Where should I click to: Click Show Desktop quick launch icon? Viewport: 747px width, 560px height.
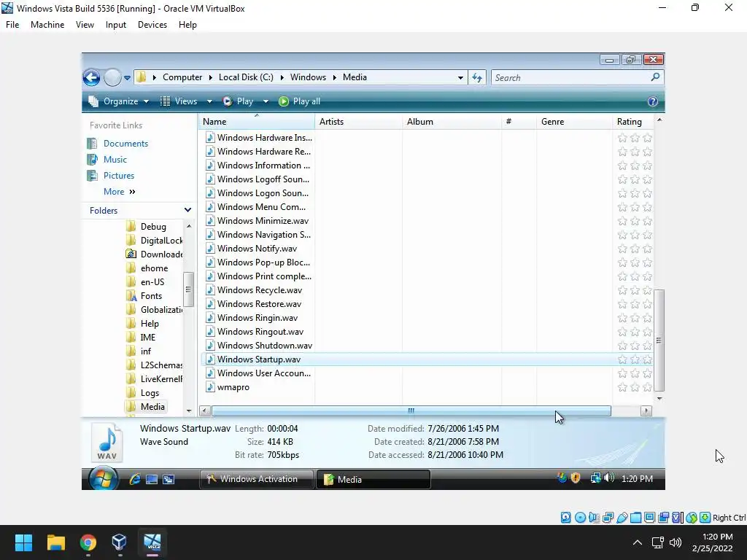tap(152, 480)
